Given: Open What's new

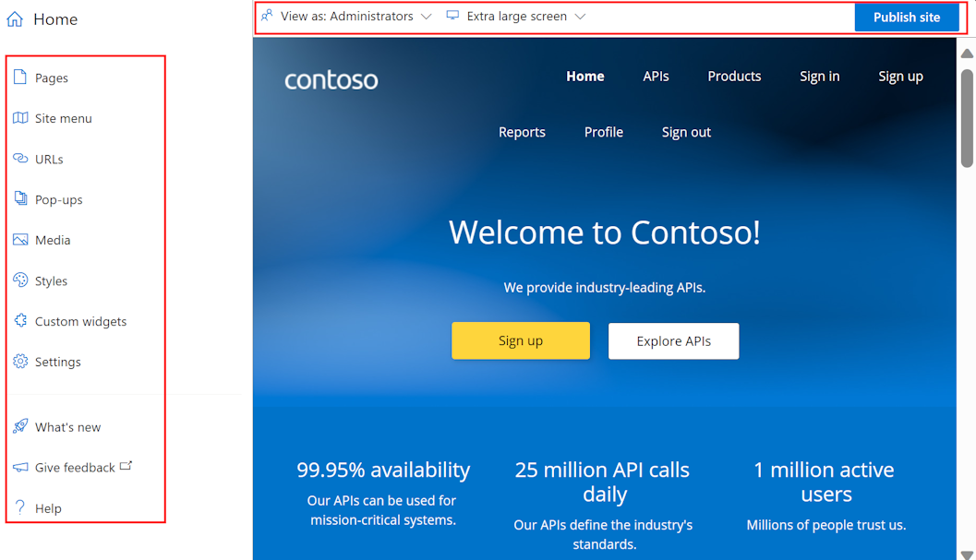Looking at the screenshot, I should click(67, 427).
